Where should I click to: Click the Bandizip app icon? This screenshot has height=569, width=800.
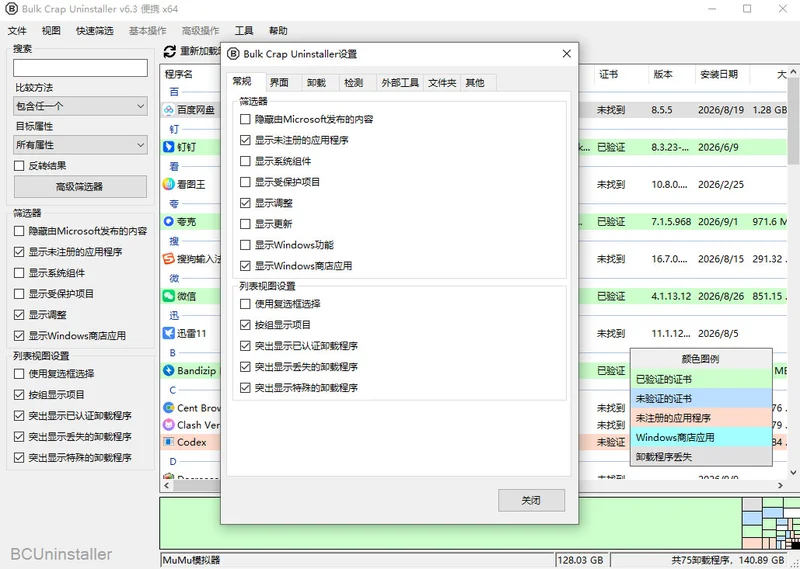(169, 370)
